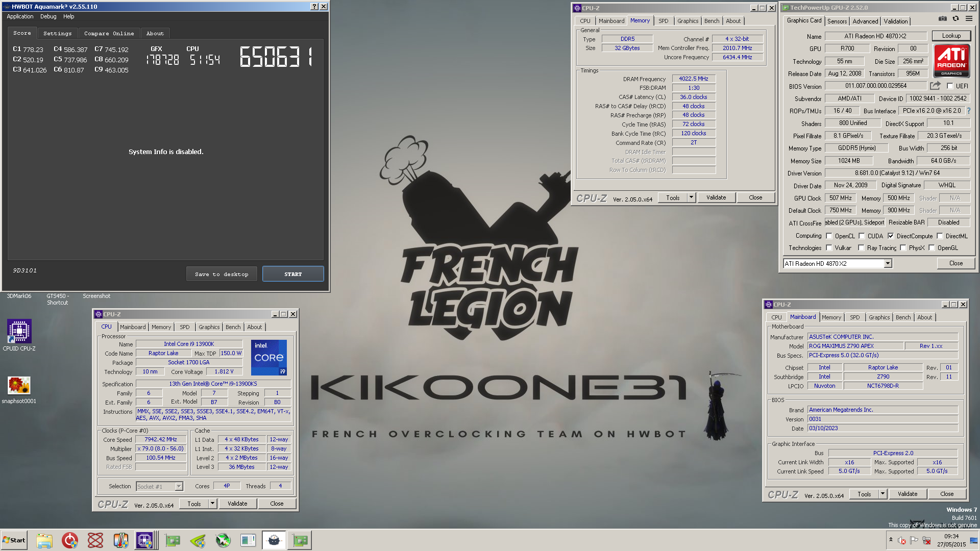Image resolution: width=980 pixels, height=551 pixels.
Task: Open the GPU-Z hamburger menu
Action: (x=969, y=18)
